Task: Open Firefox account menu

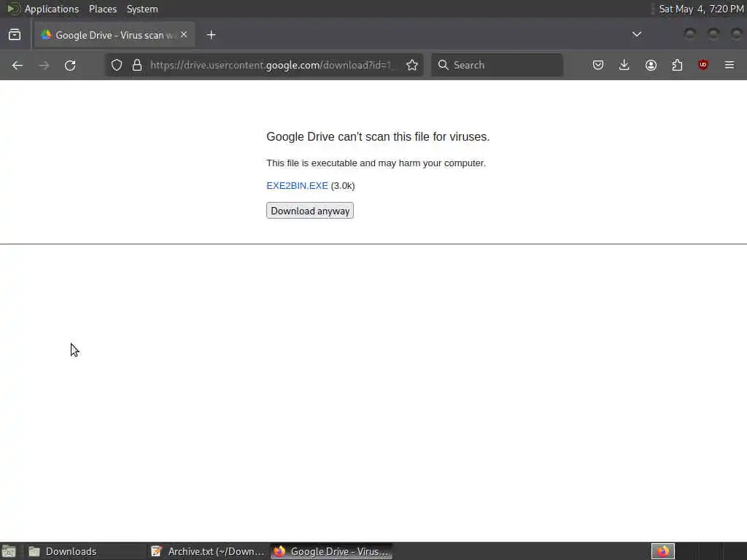Action: coord(651,65)
